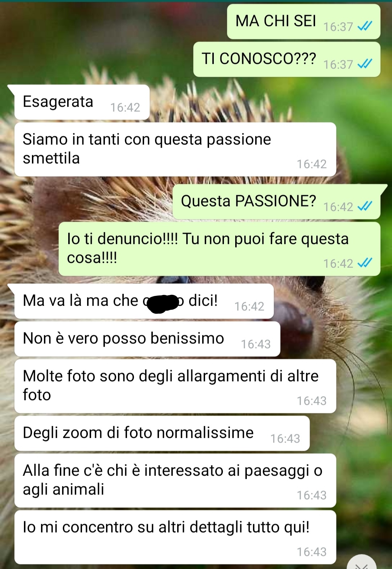
Task: Tap the 'Siamo in tanti con questa passione' message
Action: (175, 150)
